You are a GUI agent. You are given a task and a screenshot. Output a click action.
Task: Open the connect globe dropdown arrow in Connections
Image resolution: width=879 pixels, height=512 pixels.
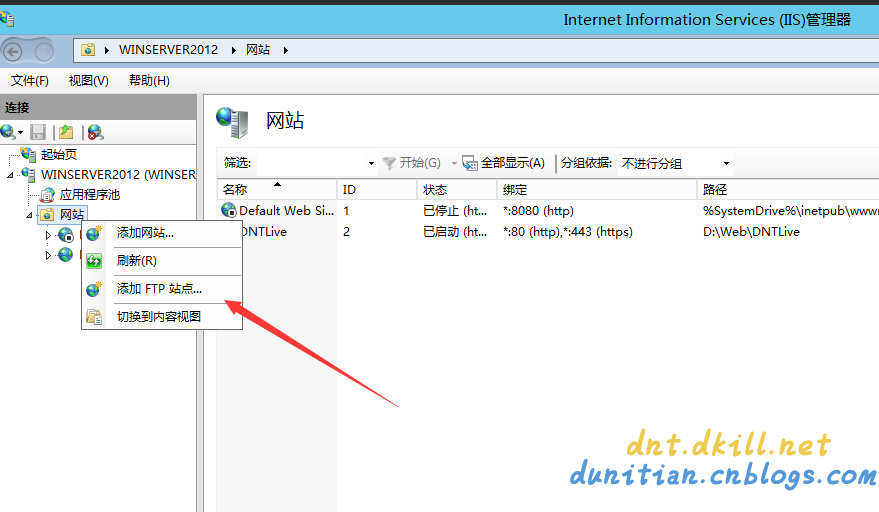(x=20, y=133)
